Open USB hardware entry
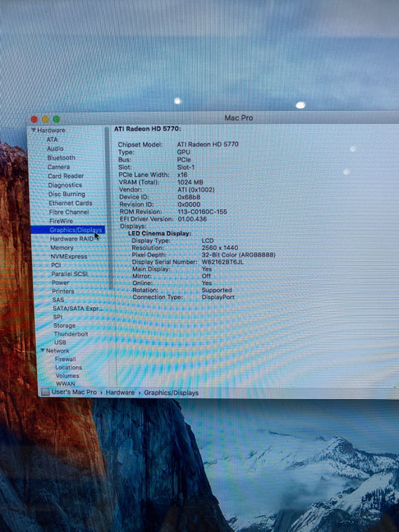Image resolution: width=399 pixels, height=532 pixels. tap(60, 342)
